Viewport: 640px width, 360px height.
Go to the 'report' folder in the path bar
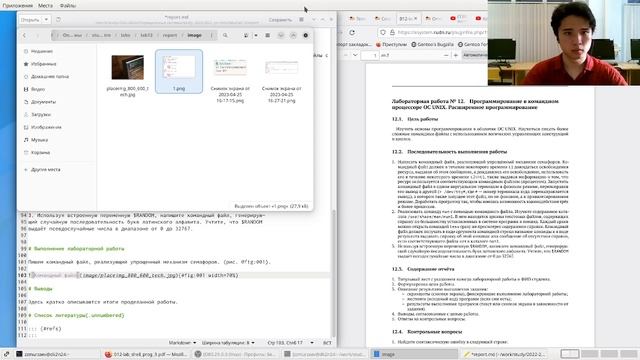pyautogui.click(x=170, y=36)
